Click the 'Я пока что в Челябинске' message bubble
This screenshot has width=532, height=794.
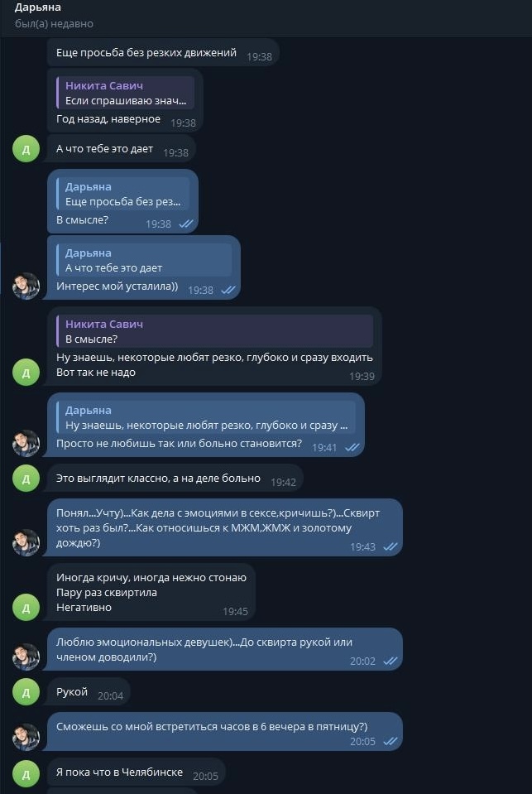(120, 772)
